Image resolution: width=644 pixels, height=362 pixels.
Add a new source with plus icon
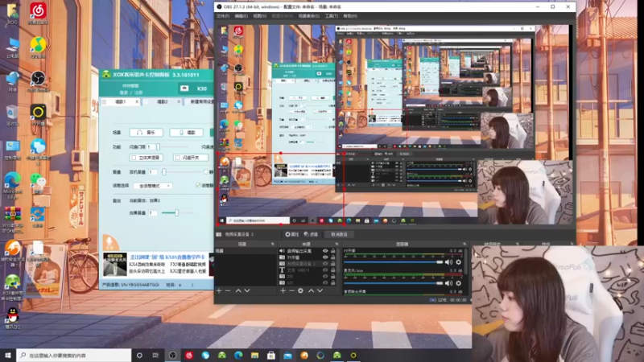click(x=283, y=290)
